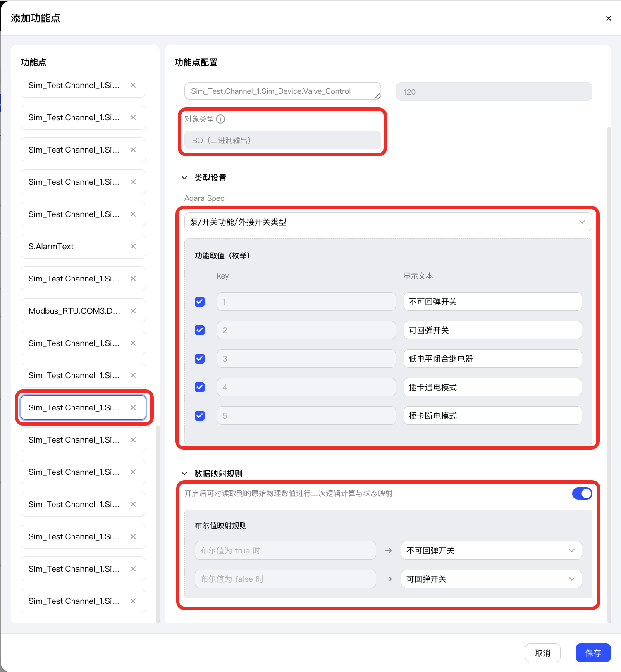Toggle the checkbox for 插卡断电模式
The image size is (621, 672).
200,416
